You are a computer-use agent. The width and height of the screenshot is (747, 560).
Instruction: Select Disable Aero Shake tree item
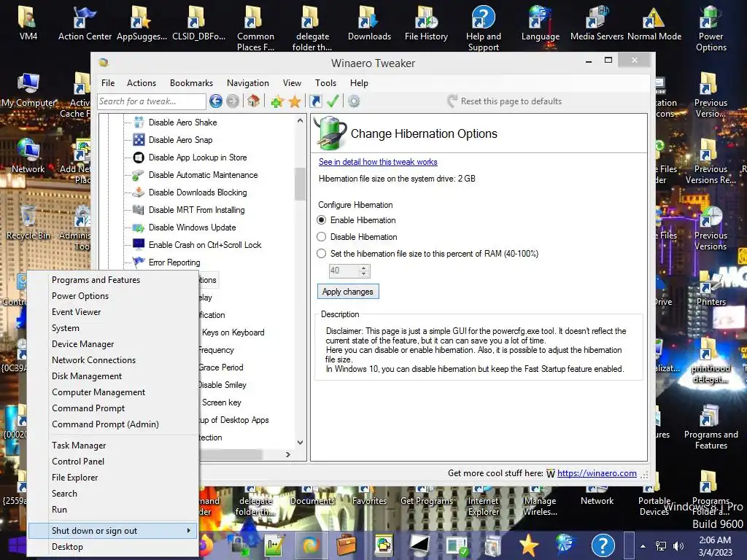click(182, 122)
